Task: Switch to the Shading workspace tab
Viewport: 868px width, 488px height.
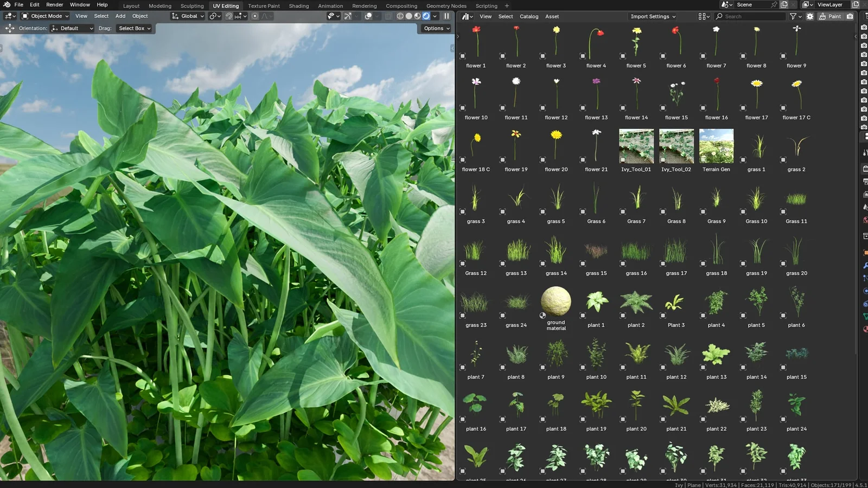Action: click(x=299, y=6)
